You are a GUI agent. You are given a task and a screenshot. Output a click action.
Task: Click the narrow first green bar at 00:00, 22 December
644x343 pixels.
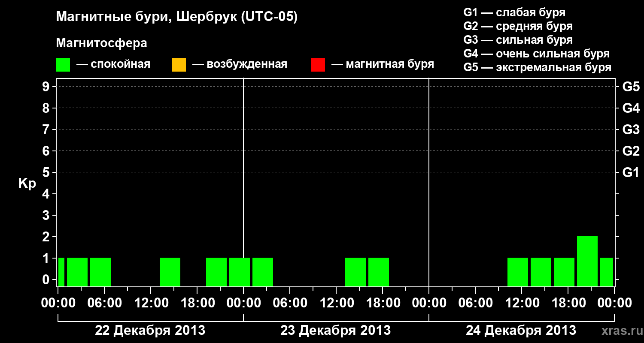click(61, 272)
